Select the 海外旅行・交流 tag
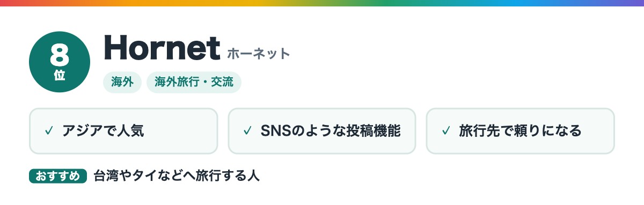 [x=194, y=83]
